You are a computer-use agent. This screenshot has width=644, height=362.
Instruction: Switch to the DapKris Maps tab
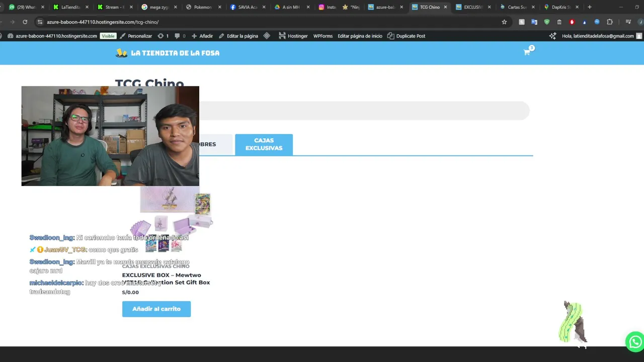click(560, 7)
